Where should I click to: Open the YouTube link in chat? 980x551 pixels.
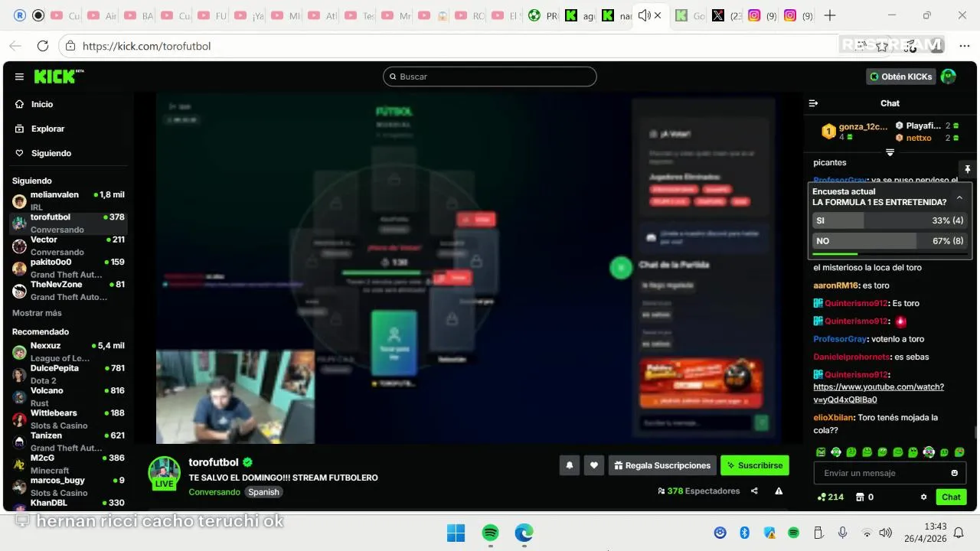coord(878,393)
